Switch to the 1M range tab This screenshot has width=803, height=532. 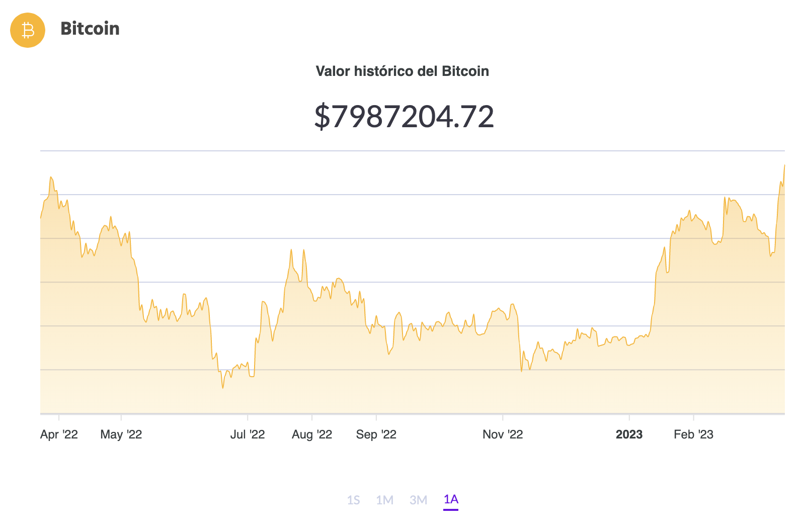385,500
